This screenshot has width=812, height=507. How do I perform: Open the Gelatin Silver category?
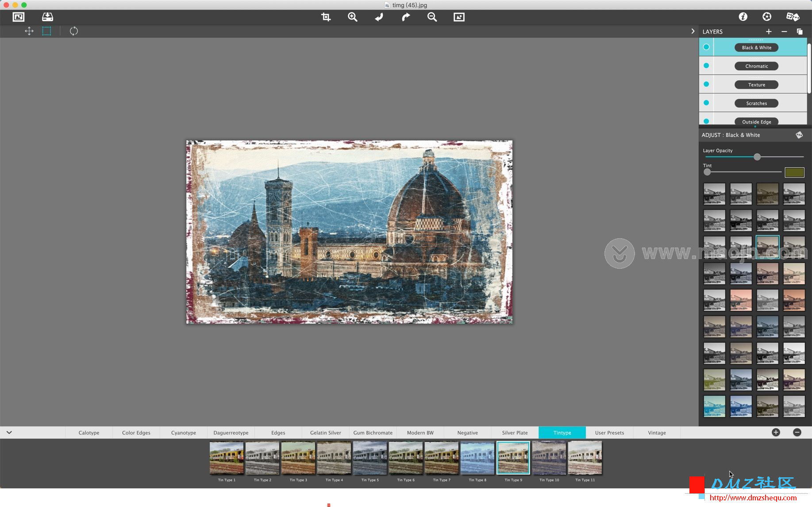(326, 433)
